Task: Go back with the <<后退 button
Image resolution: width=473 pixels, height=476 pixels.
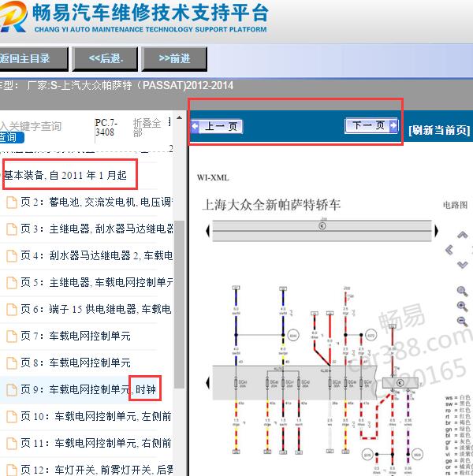Action: point(105,58)
